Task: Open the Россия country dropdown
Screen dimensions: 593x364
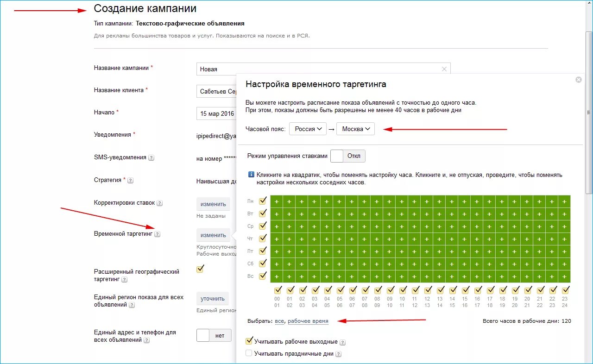Action: click(x=308, y=129)
